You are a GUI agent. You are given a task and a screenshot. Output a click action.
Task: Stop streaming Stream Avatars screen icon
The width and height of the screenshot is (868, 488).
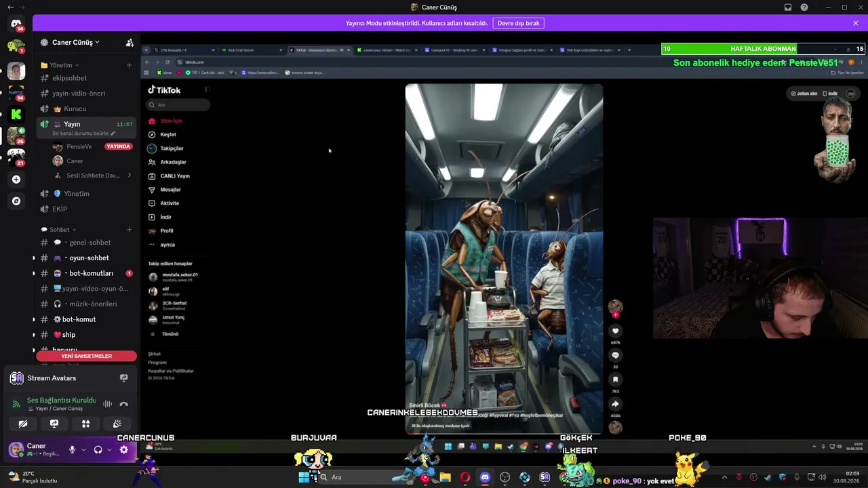pyautogui.click(x=123, y=378)
